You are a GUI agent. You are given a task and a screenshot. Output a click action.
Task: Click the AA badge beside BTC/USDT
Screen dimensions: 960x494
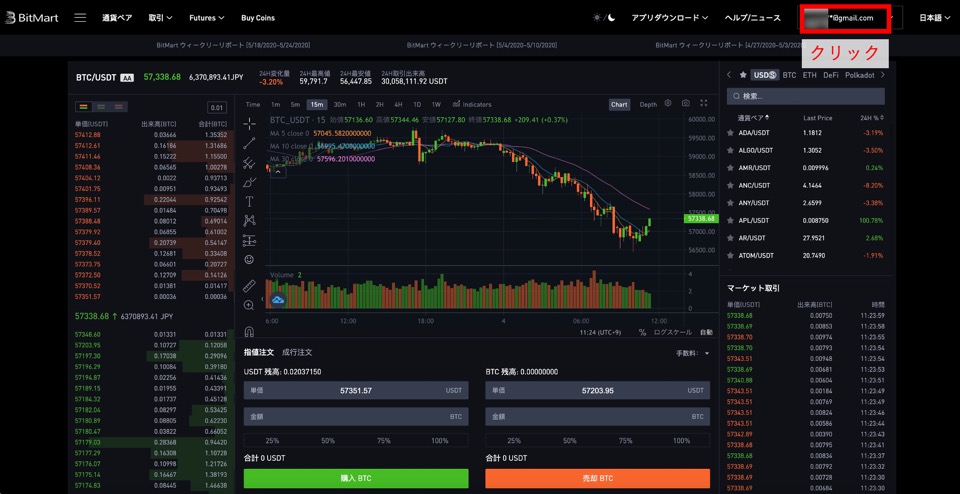(x=127, y=78)
